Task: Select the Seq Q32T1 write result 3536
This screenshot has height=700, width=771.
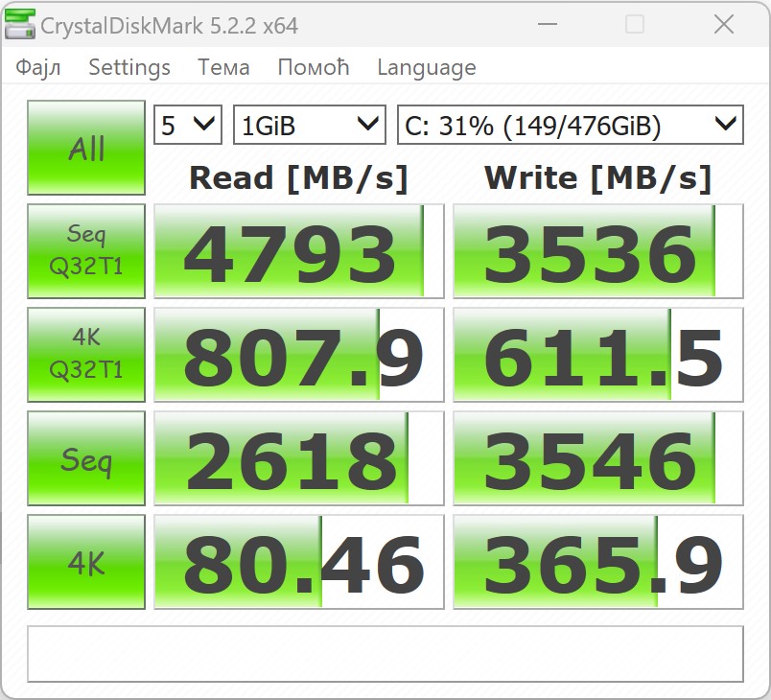Action: (598, 251)
